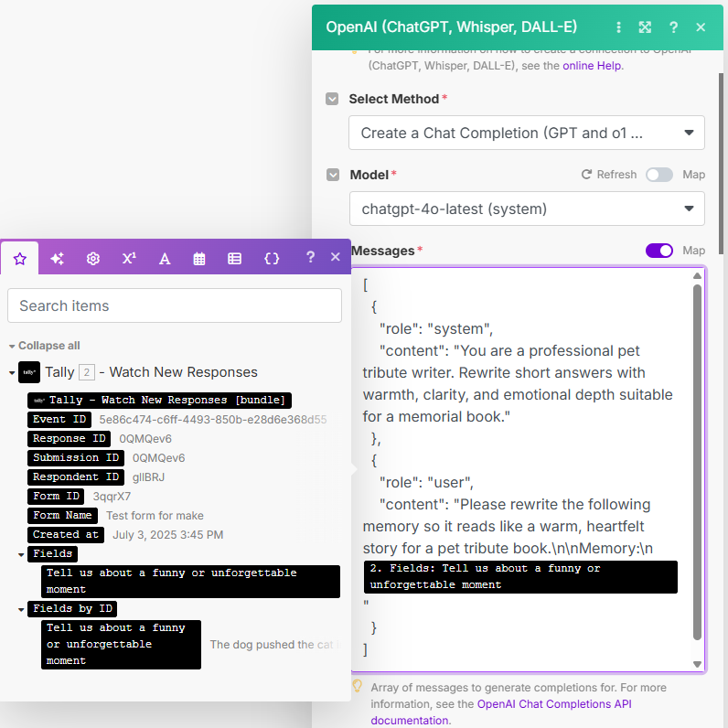
Task: Click the Tally module number 2 badge
Action: pyautogui.click(x=87, y=372)
